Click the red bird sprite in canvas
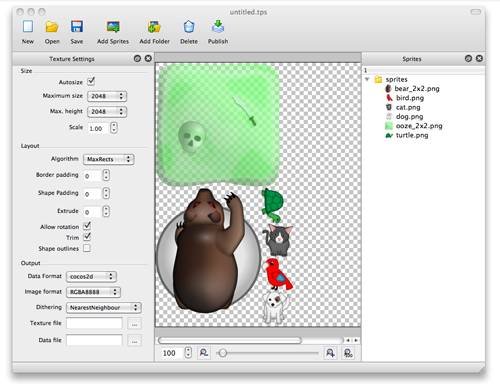Viewport: 500px width, 384px height. pyautogui.click(x=279, y=274)
